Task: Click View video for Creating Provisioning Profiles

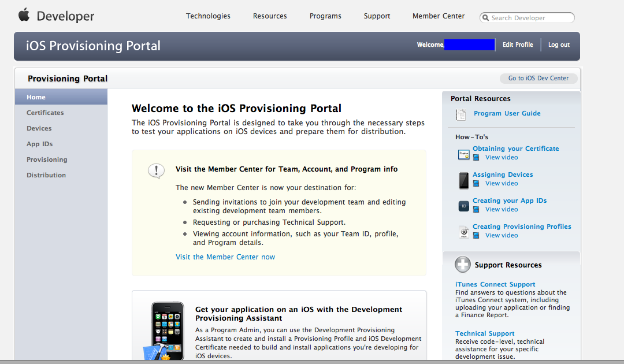Action: click(502, 235)
